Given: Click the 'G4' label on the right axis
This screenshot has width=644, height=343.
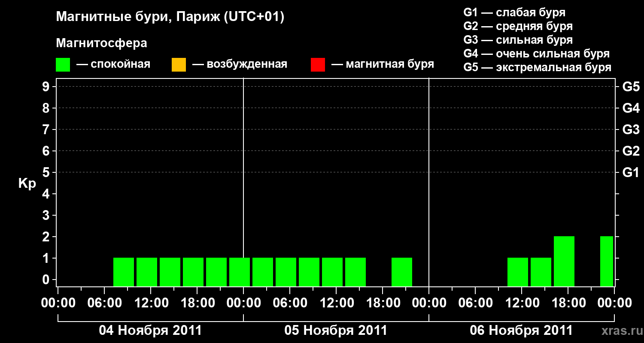Looking at the screenshot, I should tap(631, 108).
